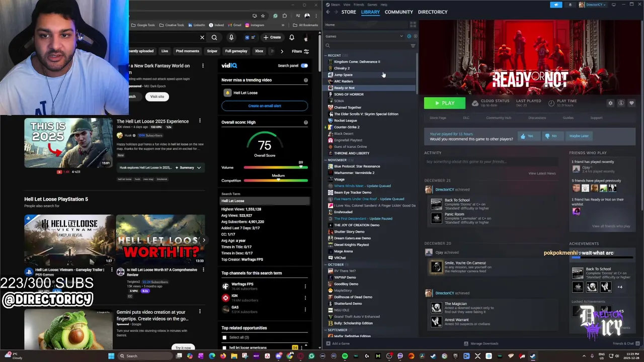
Task: Open Steam Big Picture mode icon
Action: [614, 5]
